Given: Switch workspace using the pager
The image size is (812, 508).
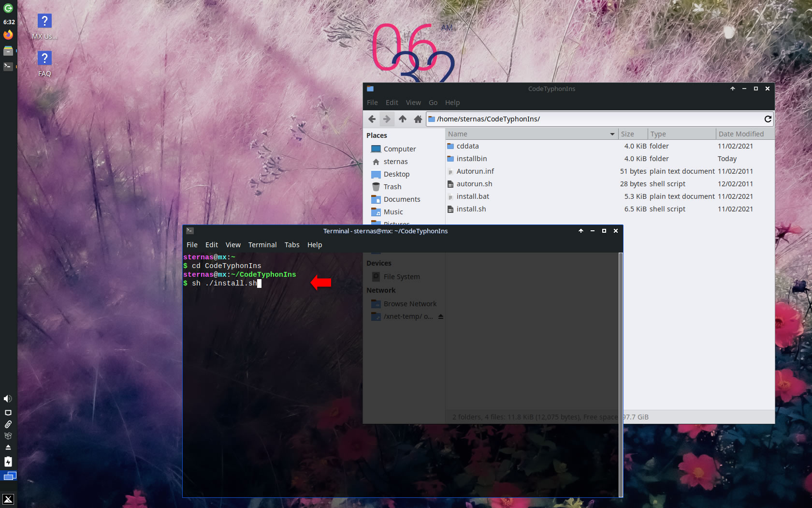Looking at the screenshot, I should coord(9,476).
